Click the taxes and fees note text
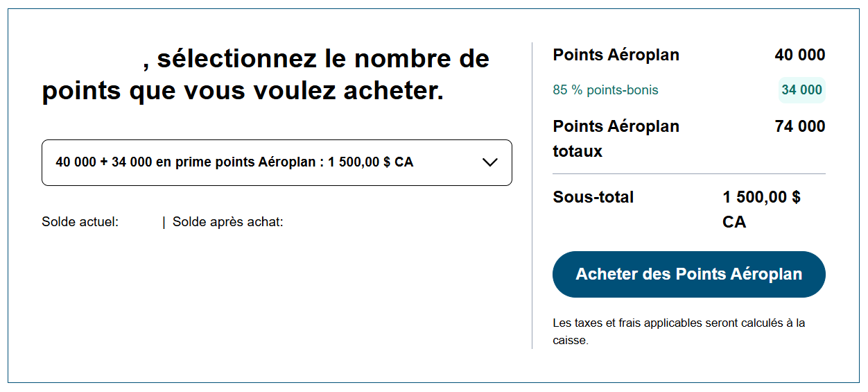The height and width of the screenshot is (392, 868). [x=678, y=323]
